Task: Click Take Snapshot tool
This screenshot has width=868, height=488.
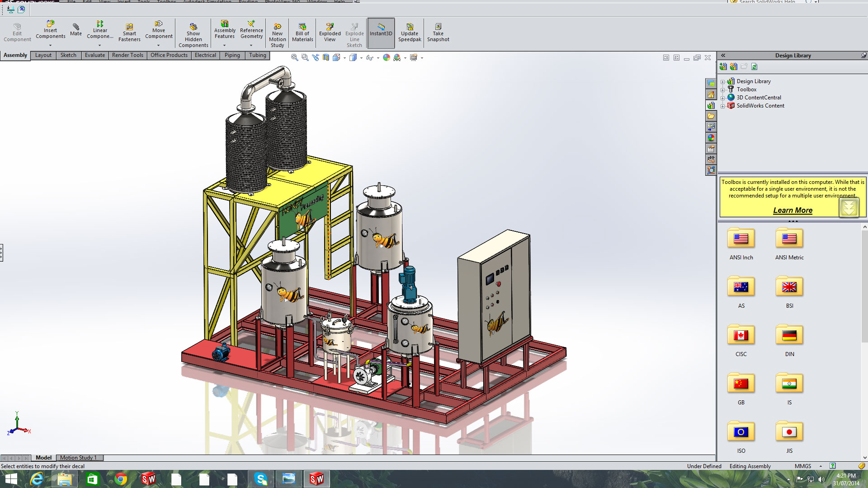Action: 438,32
